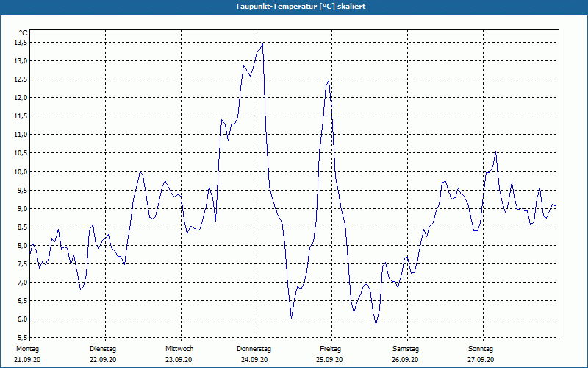Click the 7,0 y-axis value
The image size is (588, 368).
click(x=23, y=282)
